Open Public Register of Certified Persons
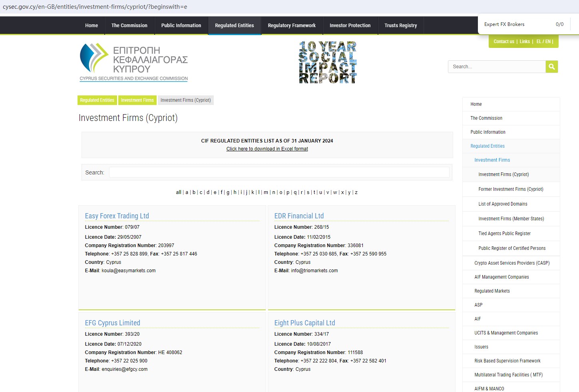 511,248
